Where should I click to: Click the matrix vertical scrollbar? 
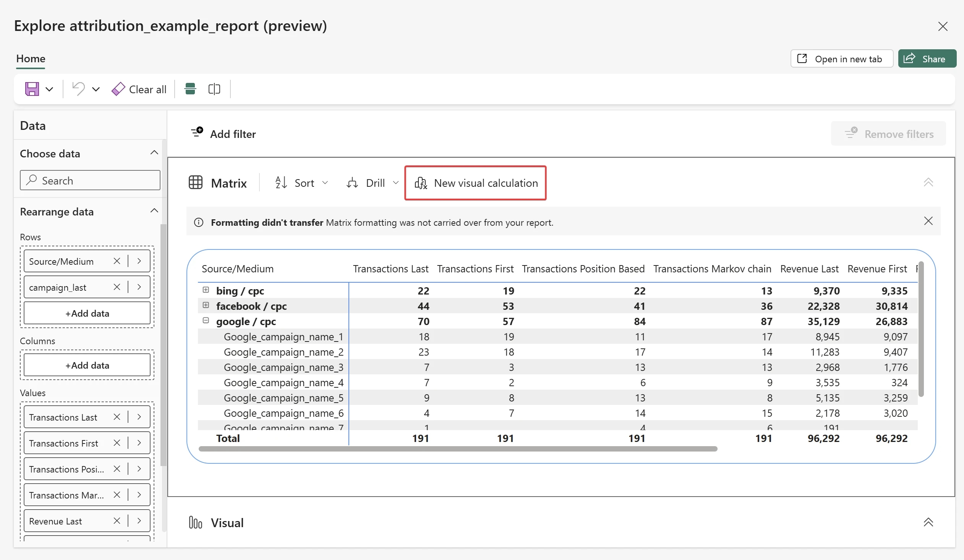(921, 329)
